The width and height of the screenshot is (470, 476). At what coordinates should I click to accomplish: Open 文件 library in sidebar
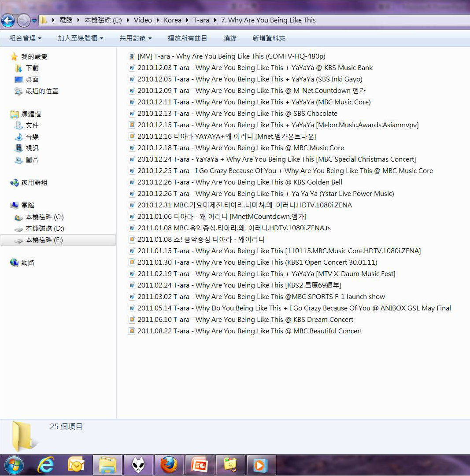click(32, 125)
